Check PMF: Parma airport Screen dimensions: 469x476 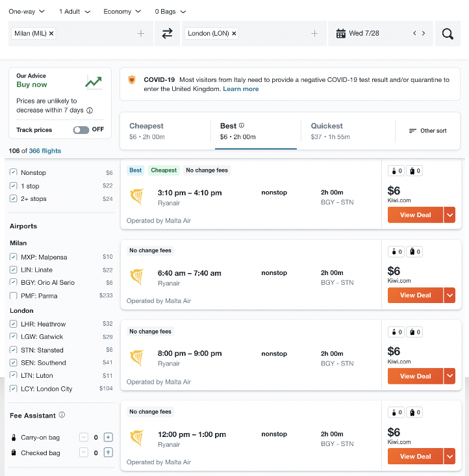pos(14,296)
